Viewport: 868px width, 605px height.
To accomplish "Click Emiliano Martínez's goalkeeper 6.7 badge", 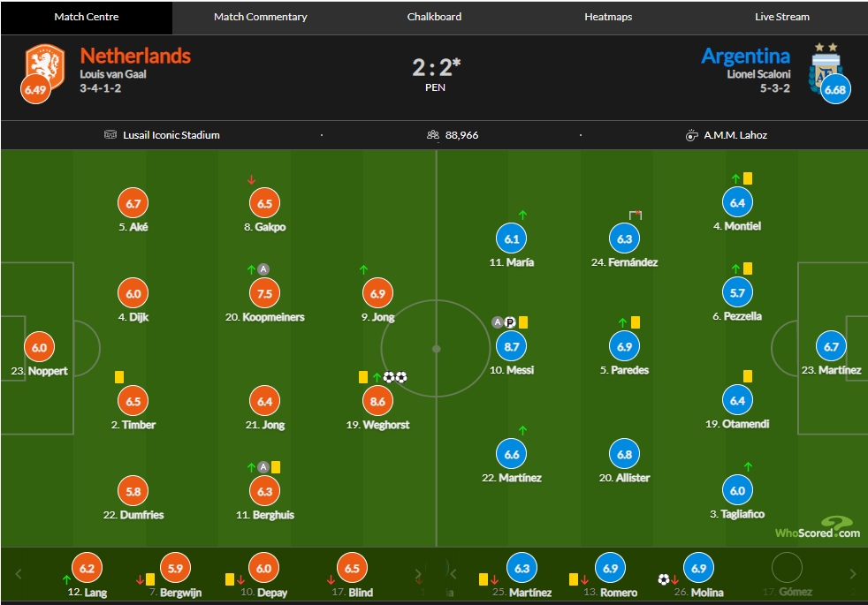I will pos(831,347).
